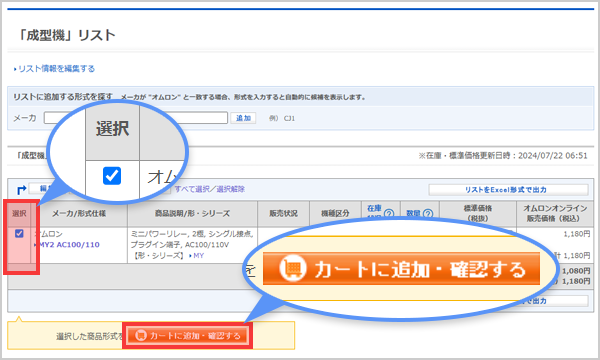Tick the checkbox for the MY2 AC100/110 row
This screenshot has height=360, width=600.
(19, 233)
